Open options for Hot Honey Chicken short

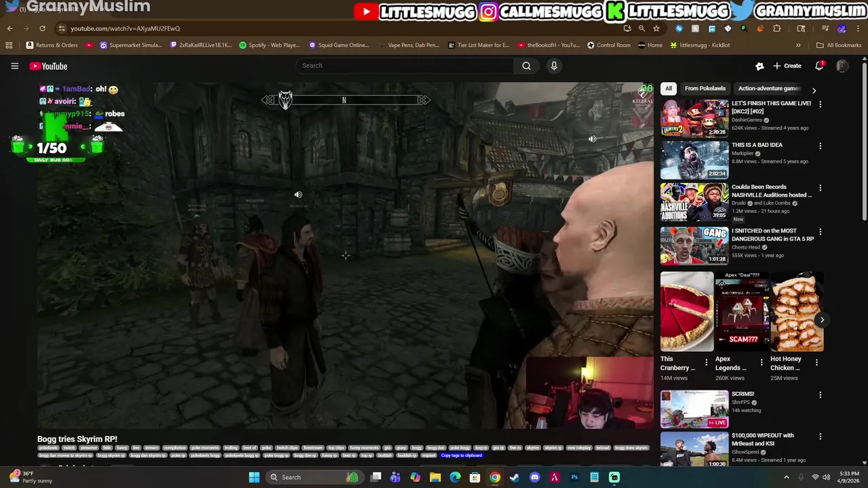point(816,363)
